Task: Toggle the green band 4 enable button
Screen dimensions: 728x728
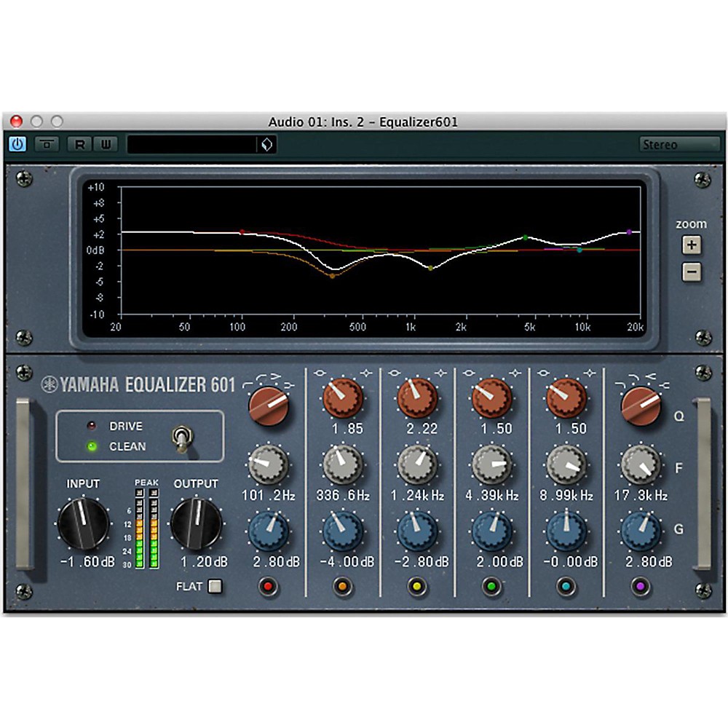Action: [x=491, y=586]
